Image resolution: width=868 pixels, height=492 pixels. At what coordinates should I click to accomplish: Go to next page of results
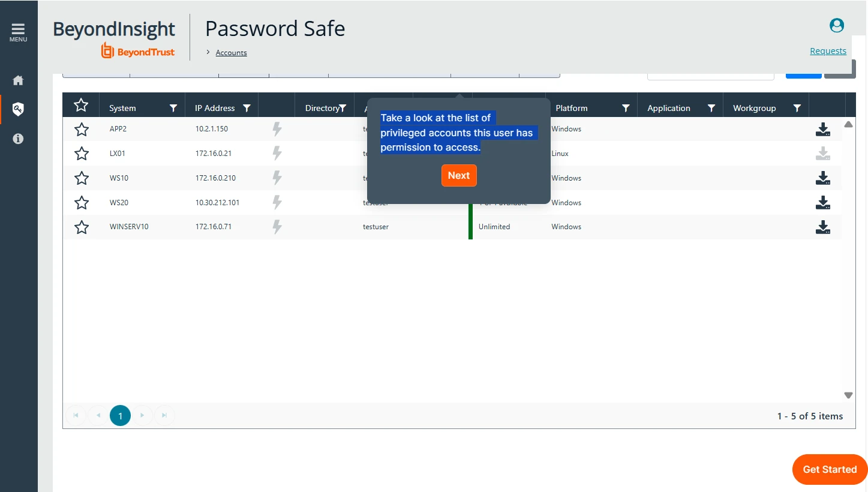(x=142, y=415)
